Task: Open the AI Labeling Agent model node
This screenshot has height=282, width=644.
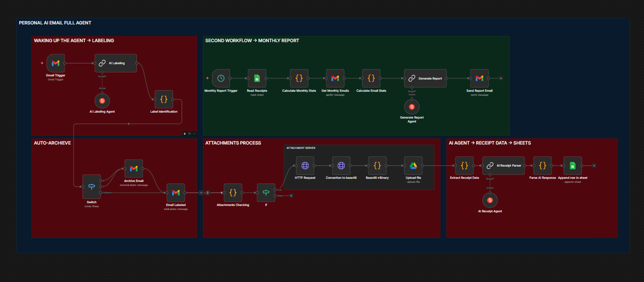Action: (102, 101)
